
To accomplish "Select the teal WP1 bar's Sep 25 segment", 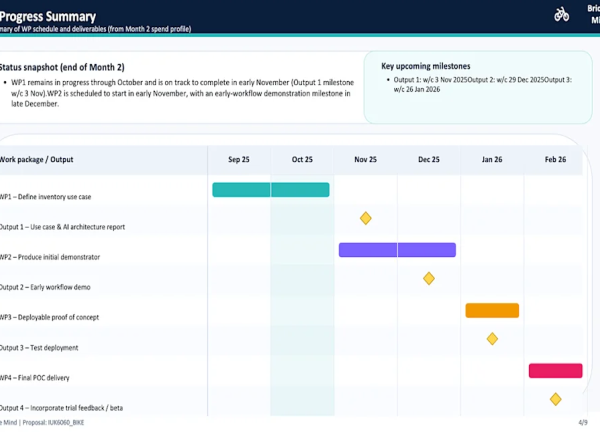I will [241, 189].
